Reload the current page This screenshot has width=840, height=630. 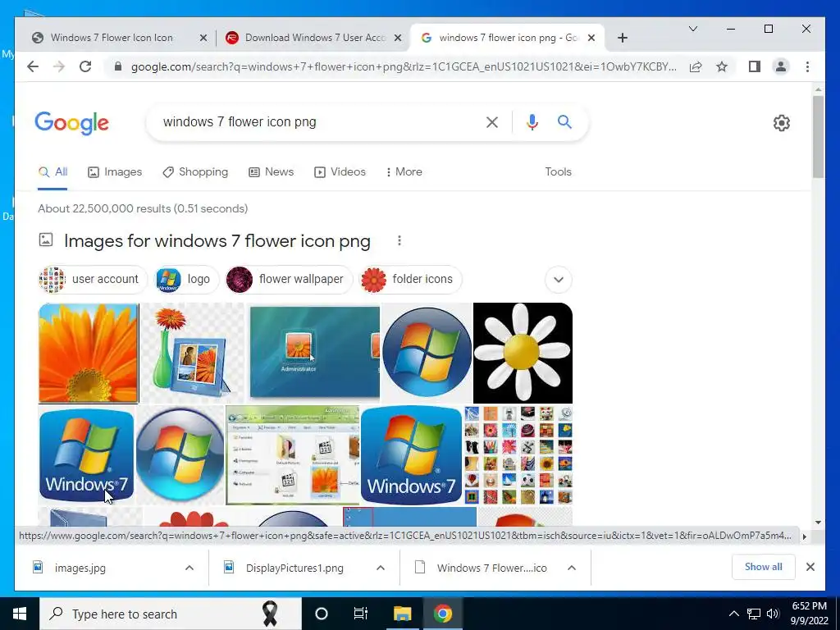pos(85,66)
